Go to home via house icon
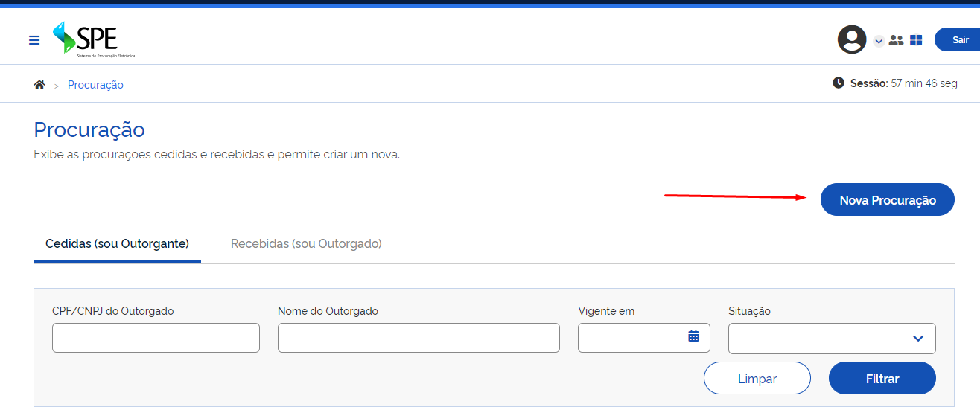Viewport: 980px width, 407px height. 39,85
